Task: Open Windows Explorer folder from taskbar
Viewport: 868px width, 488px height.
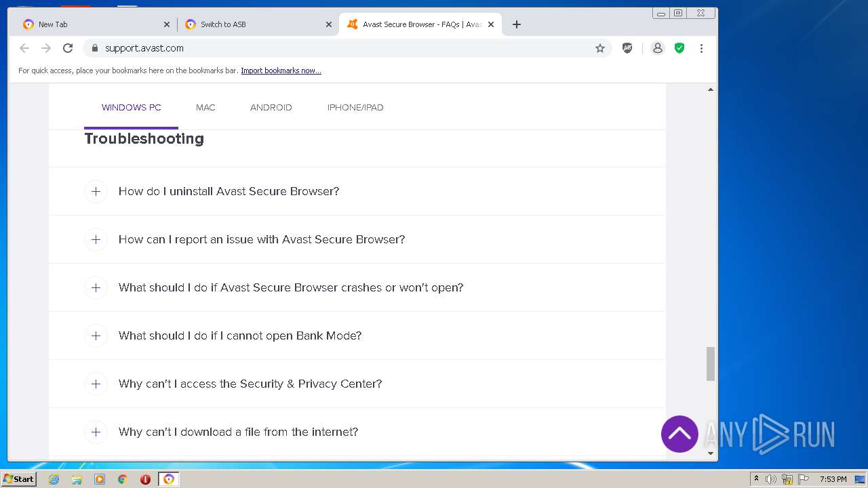Action: tap(77, 479)
